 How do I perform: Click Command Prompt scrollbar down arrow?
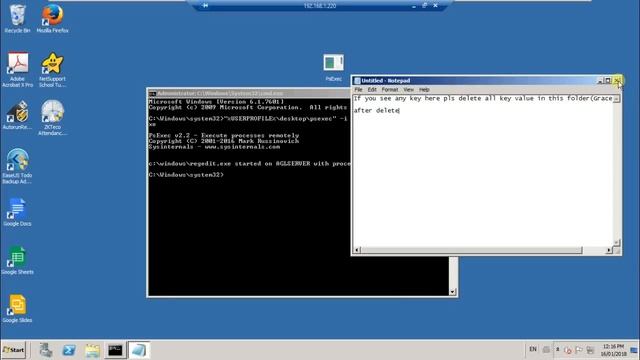(x=453, y=291)
